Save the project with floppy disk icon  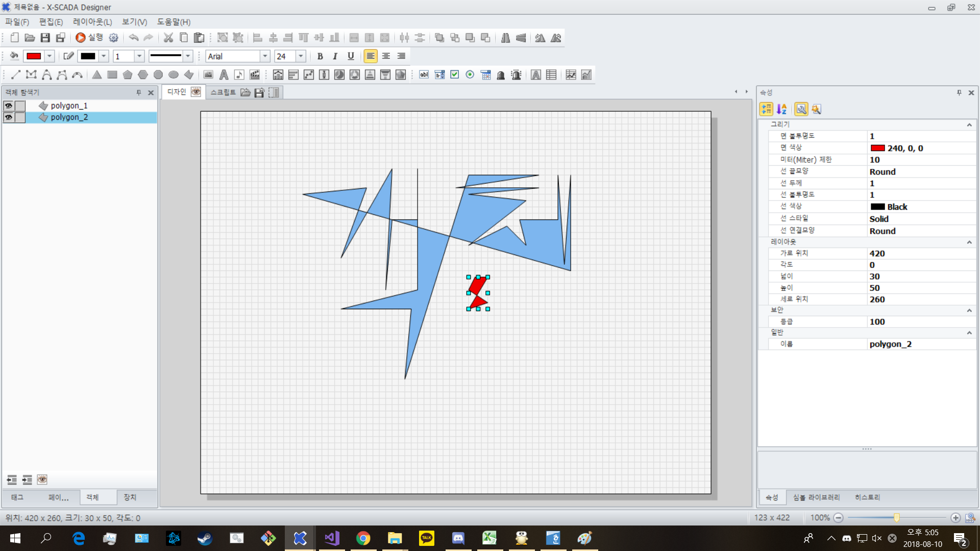(x=45, y=38)
